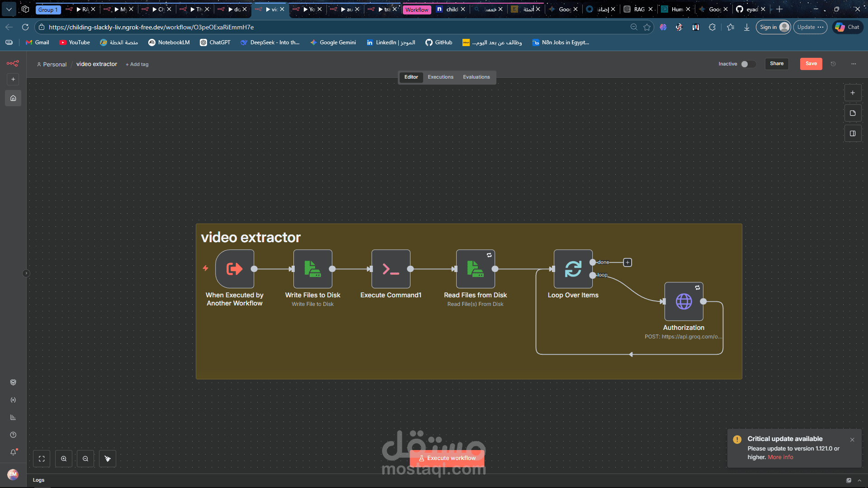
Task: Zoom in on the canvas
Action: pos(64,459)
